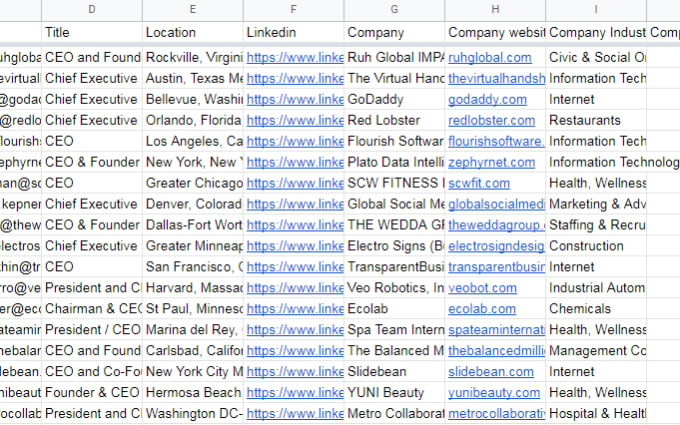The image size is (680, 425).
Task: Open LinkedIn link in Ecolab row
Action: click(295, 309)
